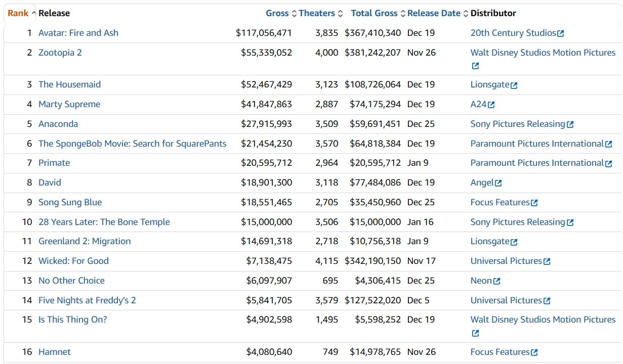
Task: Sort by Release Date column header
Action: tap(434, 13)
